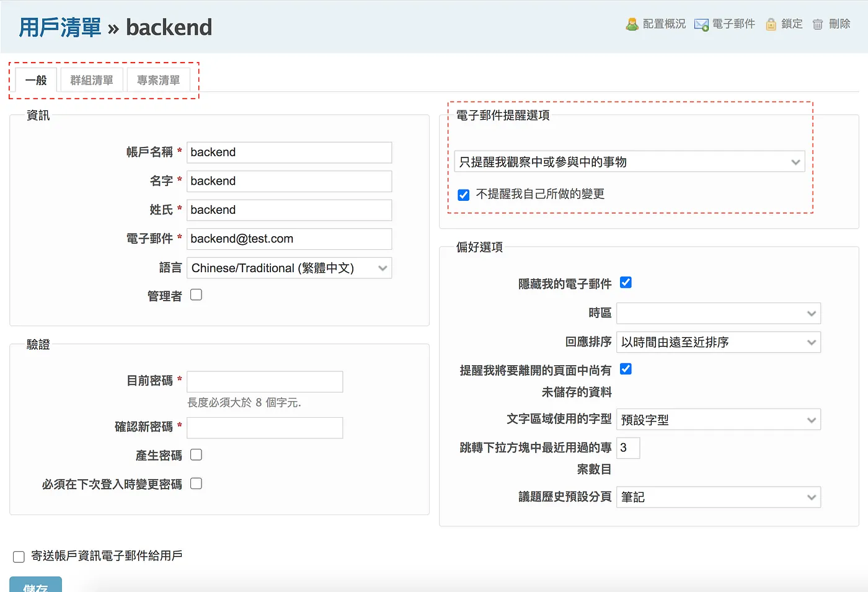Viewport: 868px width, 592px height.
Task: Open the 回應排序 dropdown
Action: [719, 342]
